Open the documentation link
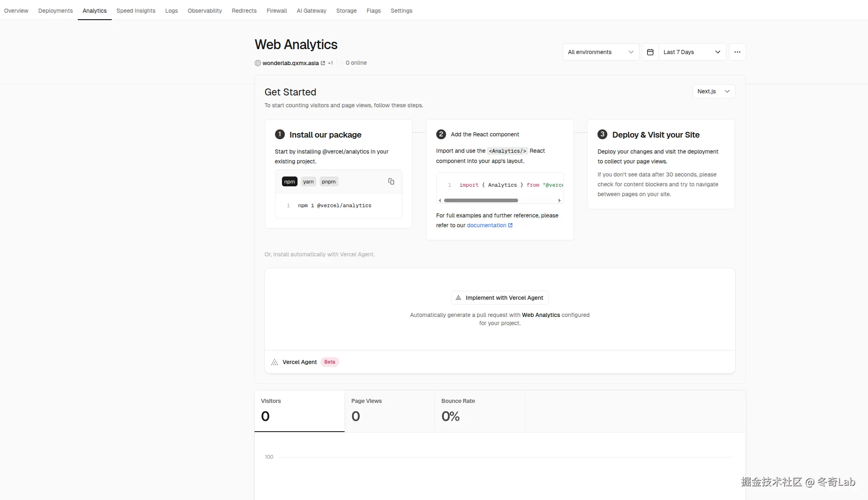The image size is (868, 500). point(487,225)
